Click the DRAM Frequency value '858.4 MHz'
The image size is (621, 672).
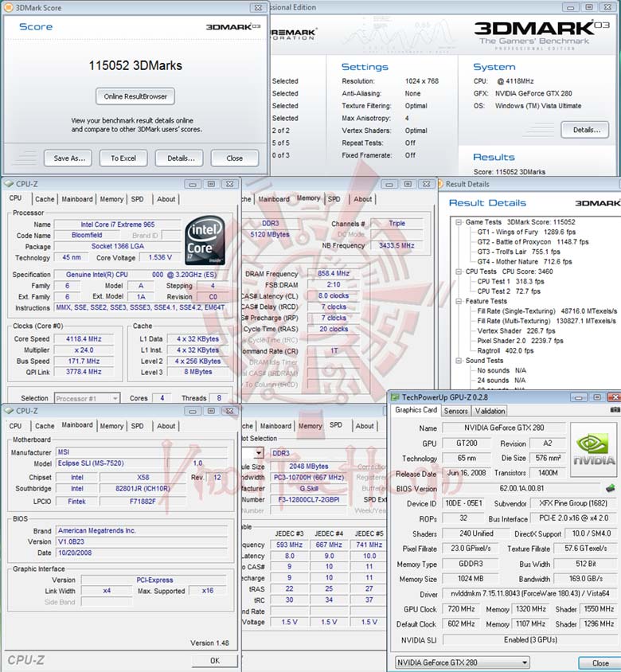coord(334,273)
